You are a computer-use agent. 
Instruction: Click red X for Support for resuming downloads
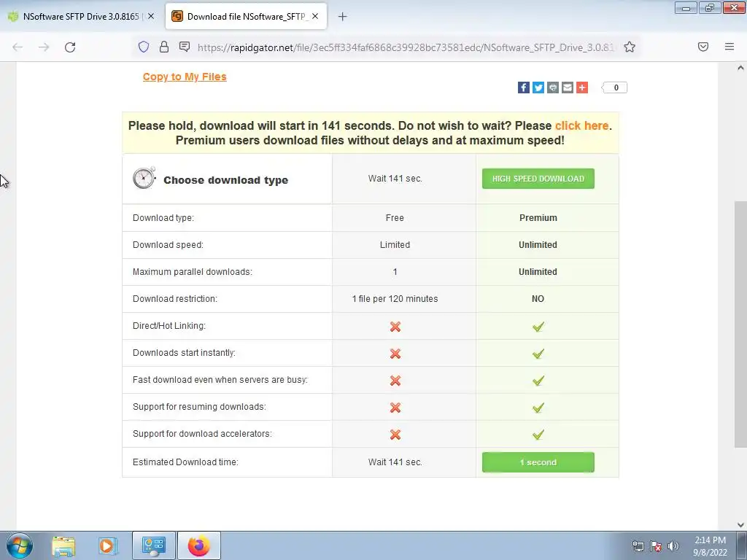point(395,408)
